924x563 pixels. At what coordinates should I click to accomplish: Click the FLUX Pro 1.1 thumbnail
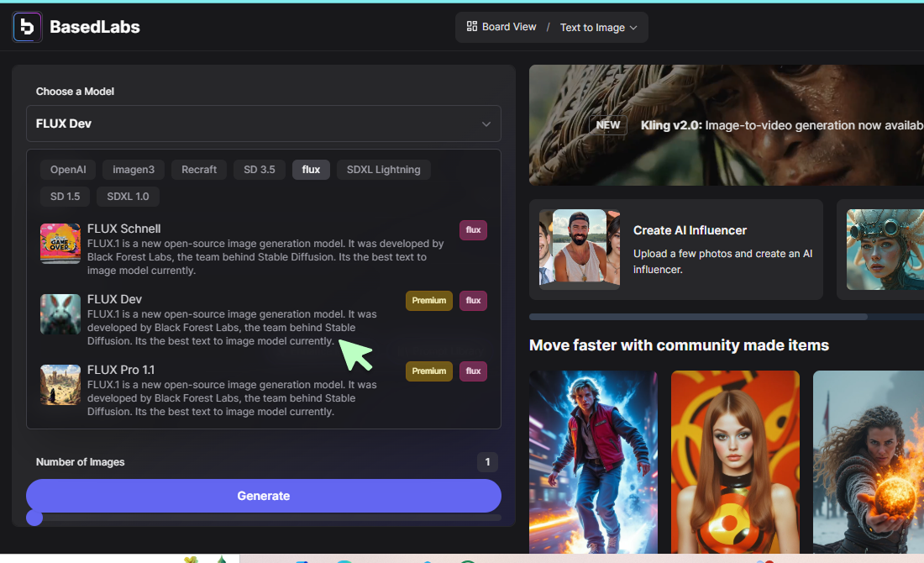60,385
